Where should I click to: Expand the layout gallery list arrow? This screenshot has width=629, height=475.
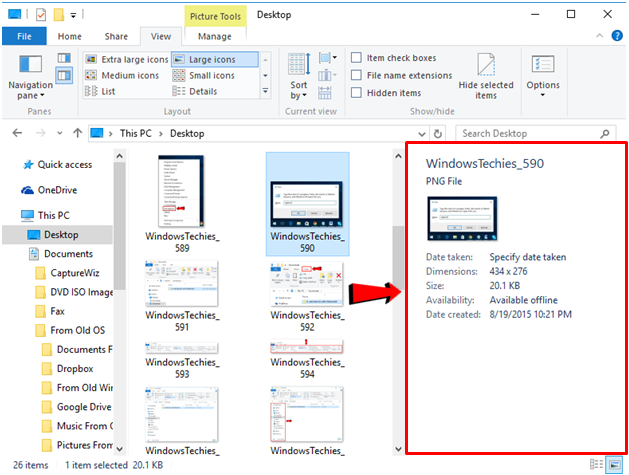tap(265, 91)
